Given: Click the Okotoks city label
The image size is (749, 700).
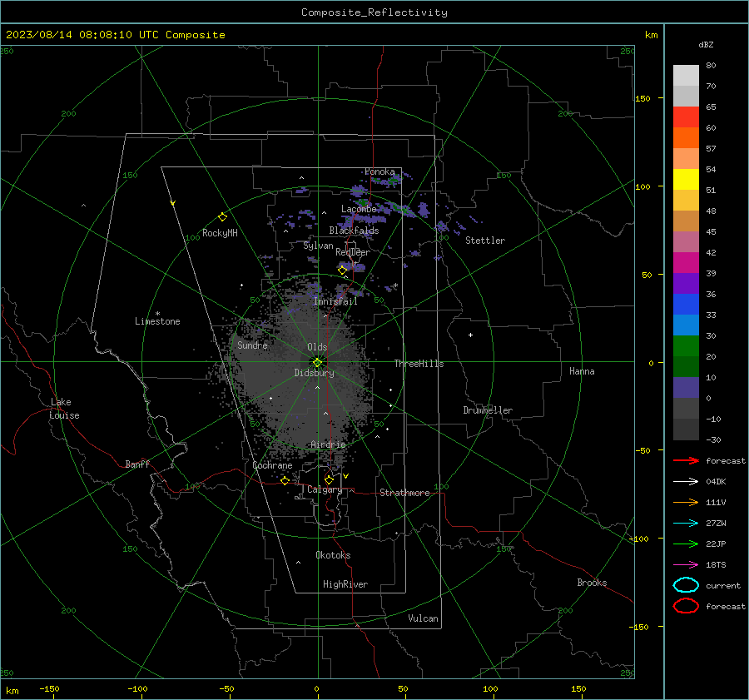Looking at the screenshot, I should [333, 555].
